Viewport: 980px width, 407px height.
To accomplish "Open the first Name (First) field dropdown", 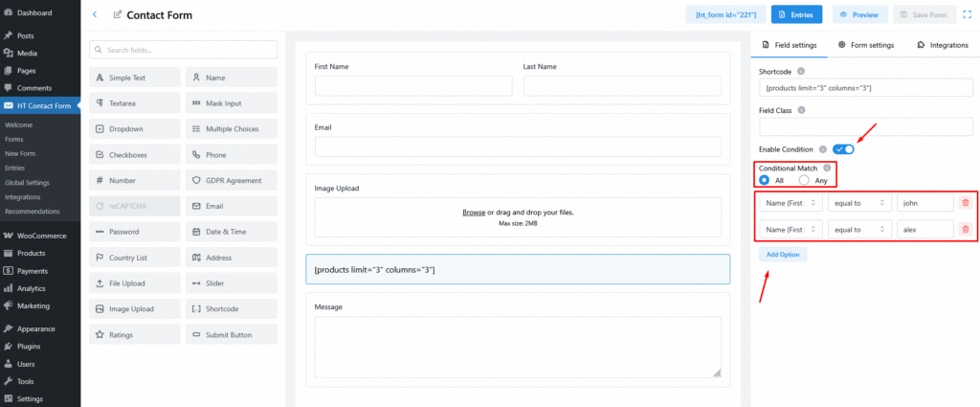I will [x=791, y=202].
